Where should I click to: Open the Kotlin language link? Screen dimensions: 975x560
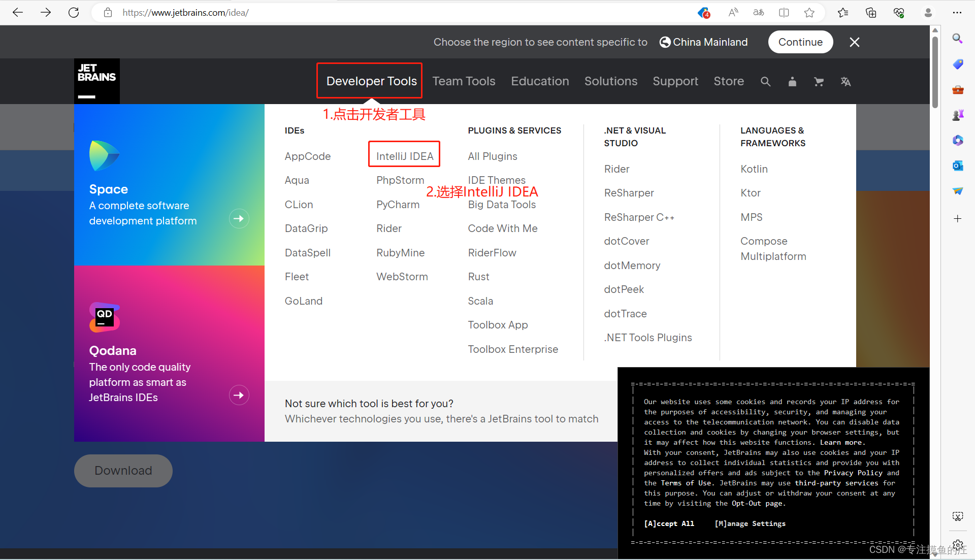coord(754,169)
